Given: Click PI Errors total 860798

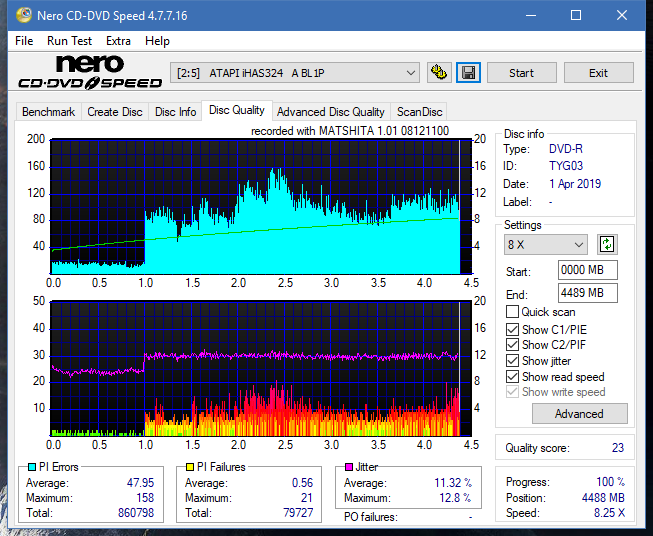Looking at the screenshot, I should (136, 513).
